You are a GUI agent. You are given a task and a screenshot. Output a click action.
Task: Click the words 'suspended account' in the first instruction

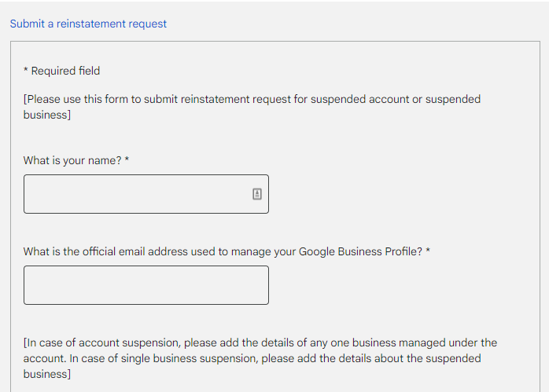359,99
